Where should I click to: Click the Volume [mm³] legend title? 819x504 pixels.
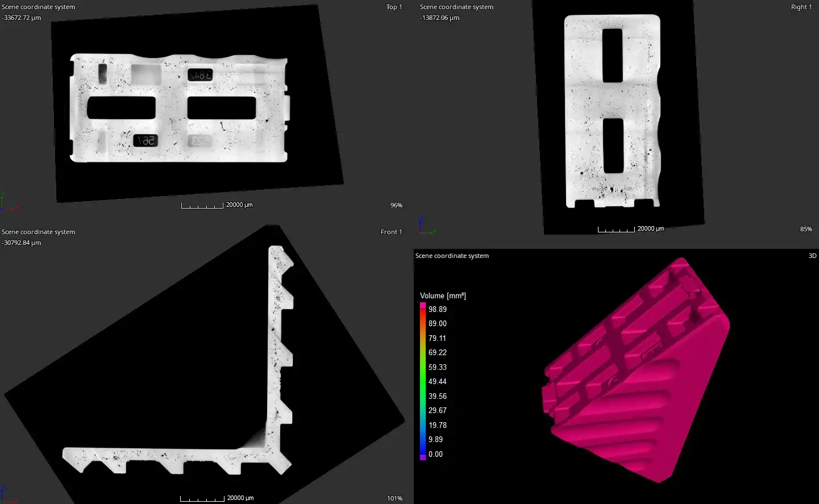[x=443, y=296]
